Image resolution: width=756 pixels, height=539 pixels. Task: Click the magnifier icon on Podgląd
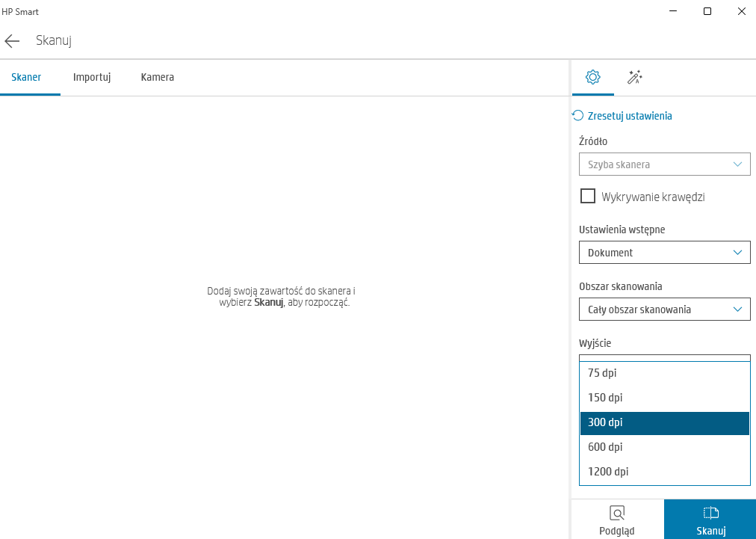tap(617, 513)
